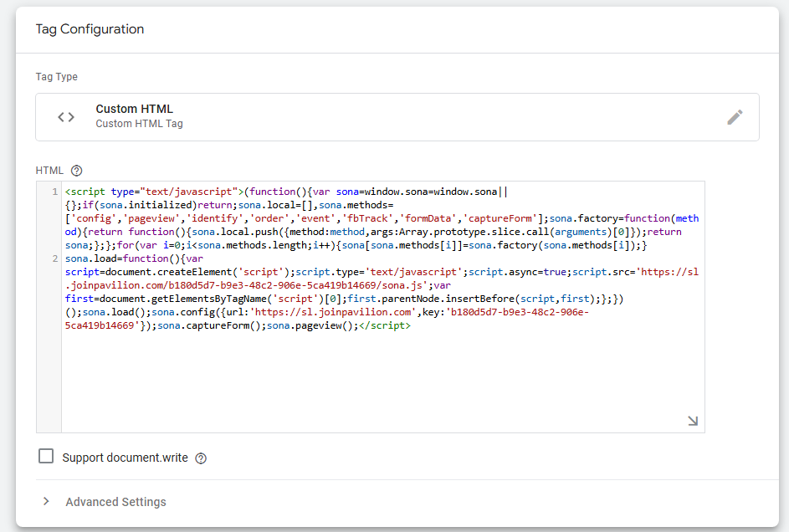
Task: Select the Custom HTML tag type card
Action: tap(397, 117)
